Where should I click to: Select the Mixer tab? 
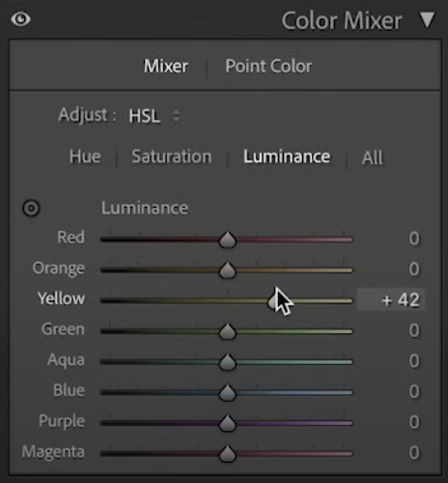coord(166,67)
